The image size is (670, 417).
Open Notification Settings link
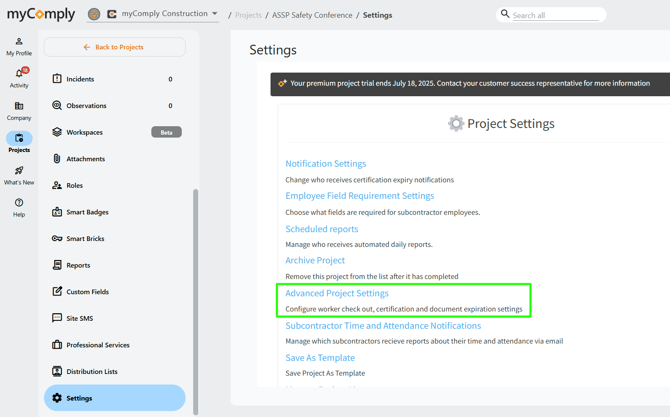click(325, 164)
